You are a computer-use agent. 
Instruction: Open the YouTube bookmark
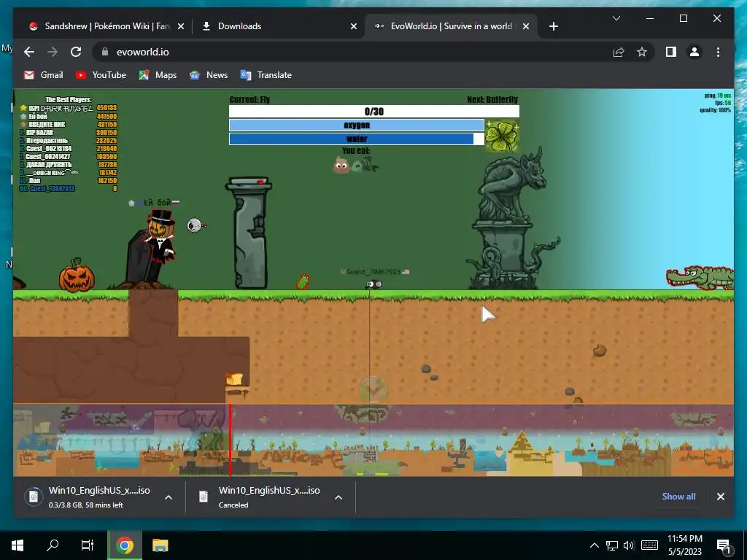click(101, 75)
